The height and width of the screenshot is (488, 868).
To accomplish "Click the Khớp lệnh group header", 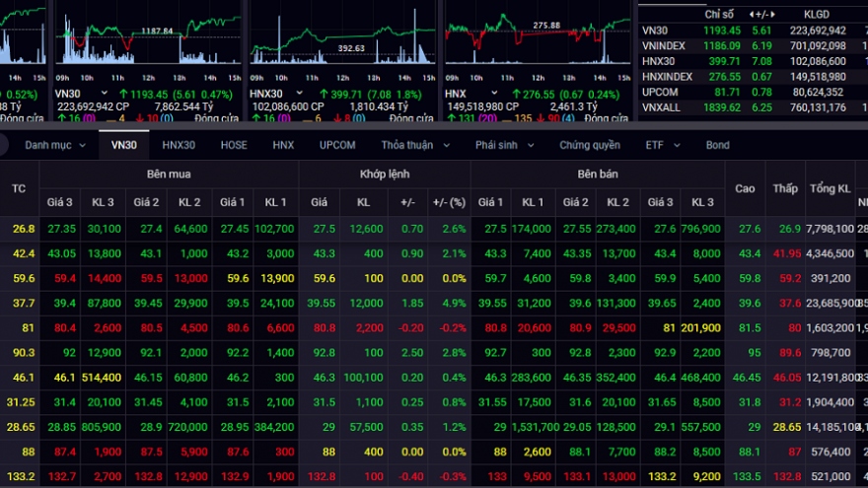I will click(385, 174).
